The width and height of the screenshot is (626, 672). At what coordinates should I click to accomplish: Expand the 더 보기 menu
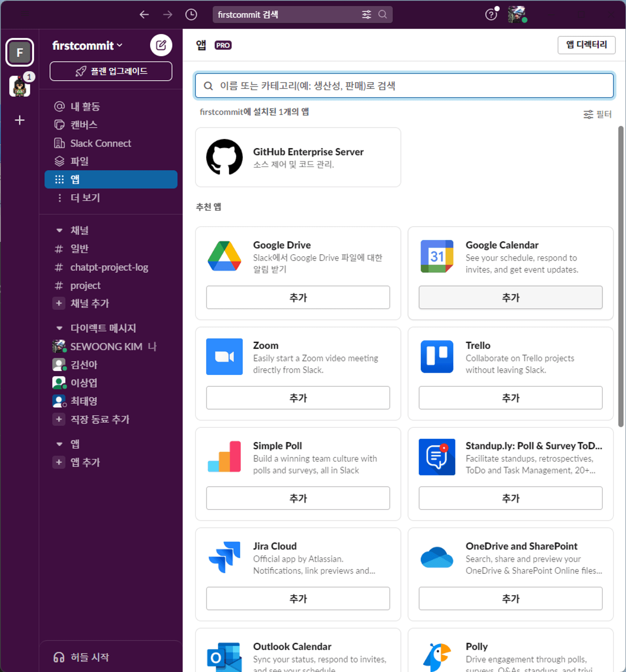click(x=111, y=198)
